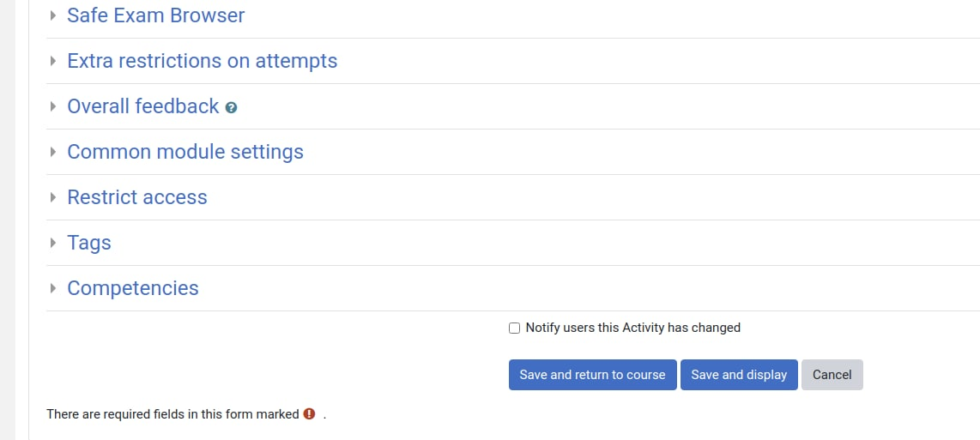Click the Notify users this Activity has changed label
Image resolution: width=980 pixels, height=440 pixels.
point(632,328)
